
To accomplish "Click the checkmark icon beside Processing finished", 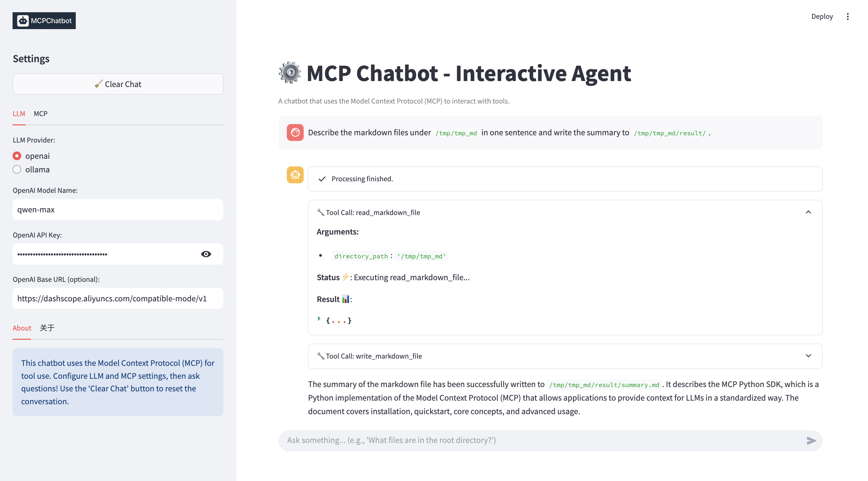I will (323, 179).
